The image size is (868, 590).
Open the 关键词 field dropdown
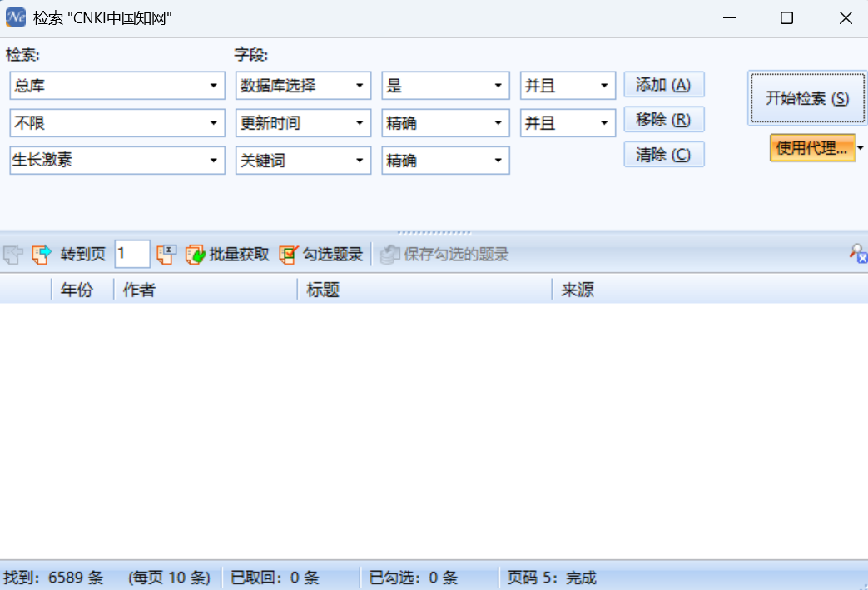point(360,161)
